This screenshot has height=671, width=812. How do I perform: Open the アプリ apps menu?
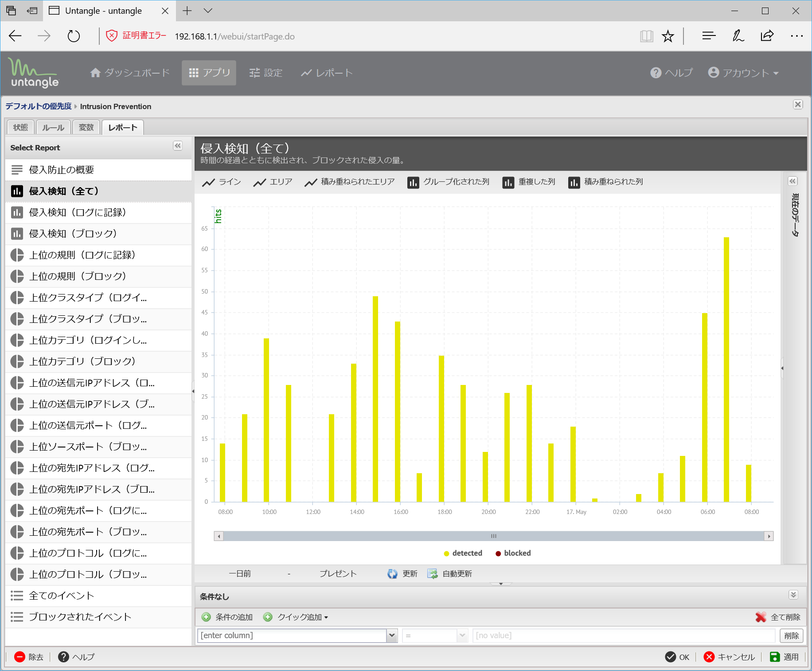[x=209, y=73]
